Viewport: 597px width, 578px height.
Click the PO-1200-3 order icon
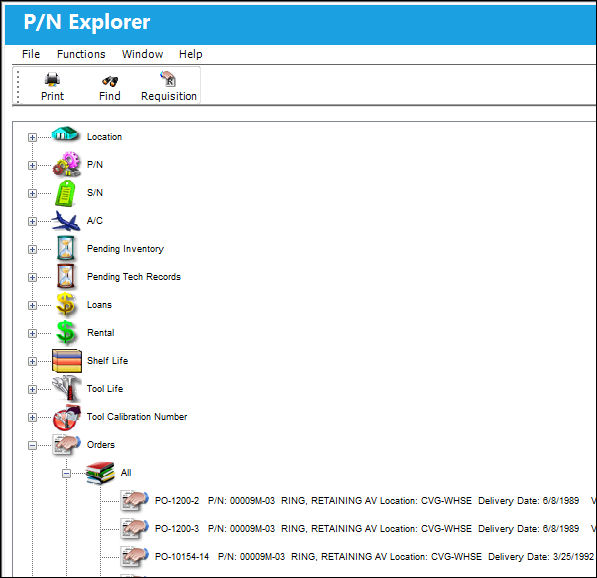coord(134,529)
